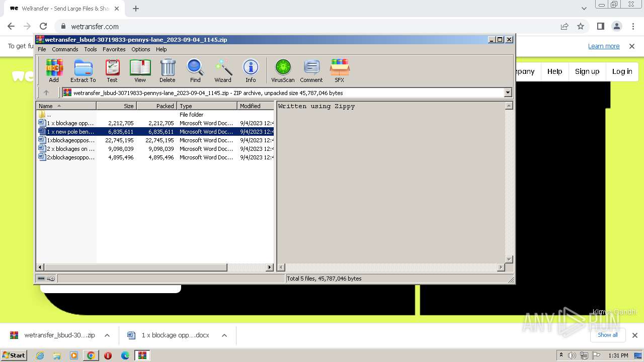Click 22,745,195 size cell
Image resolution: width=644 pixels, height=362 pixels.
[119, 140]
